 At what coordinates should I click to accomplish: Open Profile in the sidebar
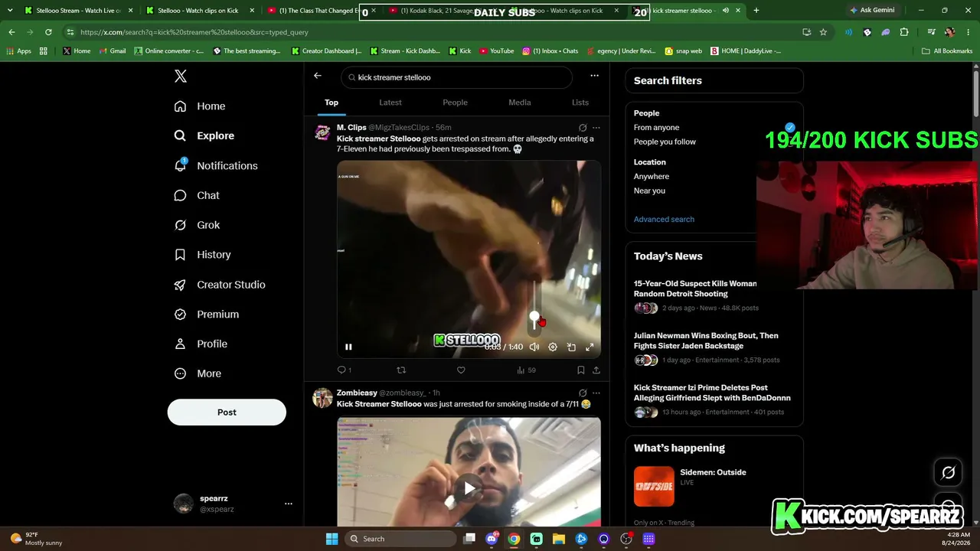tap(201, 344)
